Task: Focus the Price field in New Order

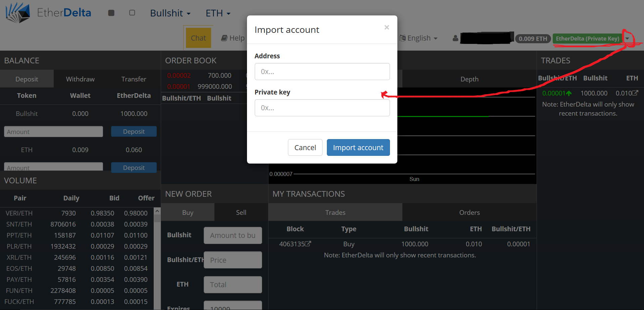Action: pos(233,260)
